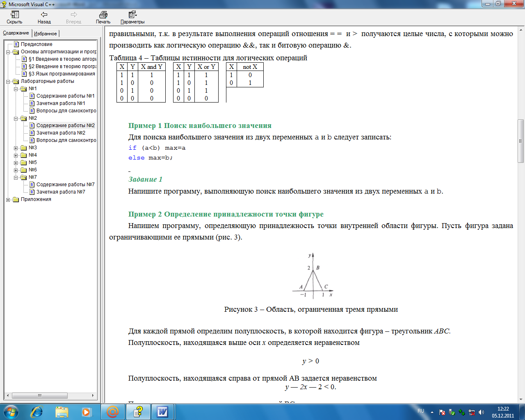Viewport: 525px width, 420px height.
Task: Collapse the Основы алгоритмизации section
Action: point(8,52)
